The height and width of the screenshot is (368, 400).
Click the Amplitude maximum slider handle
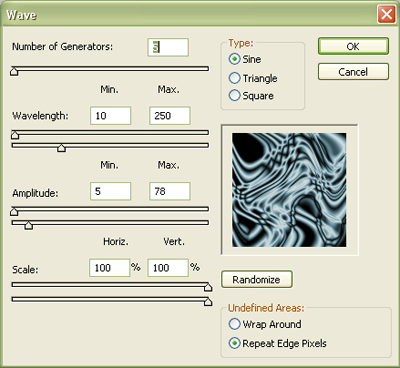[29, 225]
